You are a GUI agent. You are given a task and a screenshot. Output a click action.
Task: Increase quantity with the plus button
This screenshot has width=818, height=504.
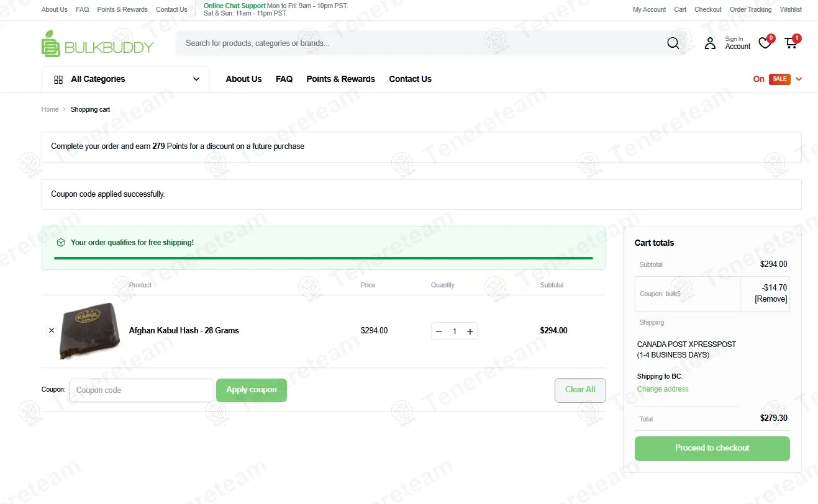[470, 331]
